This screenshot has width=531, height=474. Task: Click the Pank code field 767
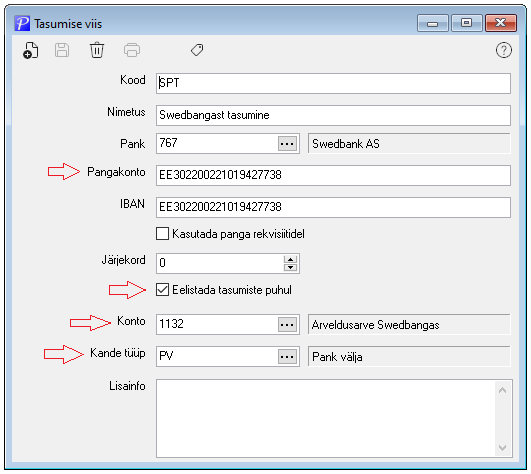point(217,144)
